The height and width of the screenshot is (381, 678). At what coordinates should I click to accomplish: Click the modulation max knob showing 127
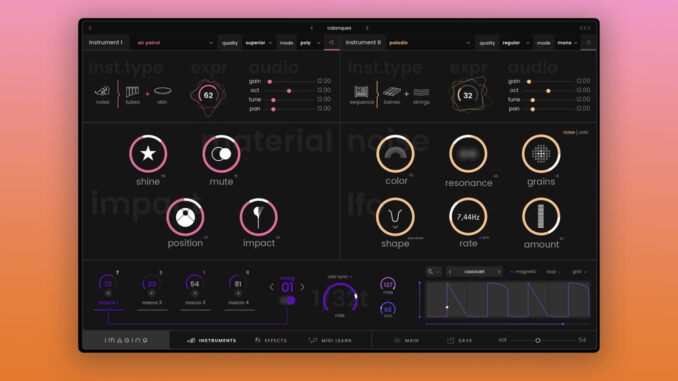click(x=388, y=284)
